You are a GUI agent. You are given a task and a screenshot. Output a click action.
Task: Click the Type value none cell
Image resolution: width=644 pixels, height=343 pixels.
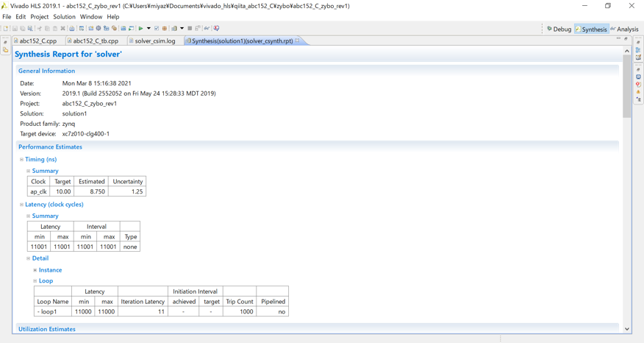(x=130, y=247)
